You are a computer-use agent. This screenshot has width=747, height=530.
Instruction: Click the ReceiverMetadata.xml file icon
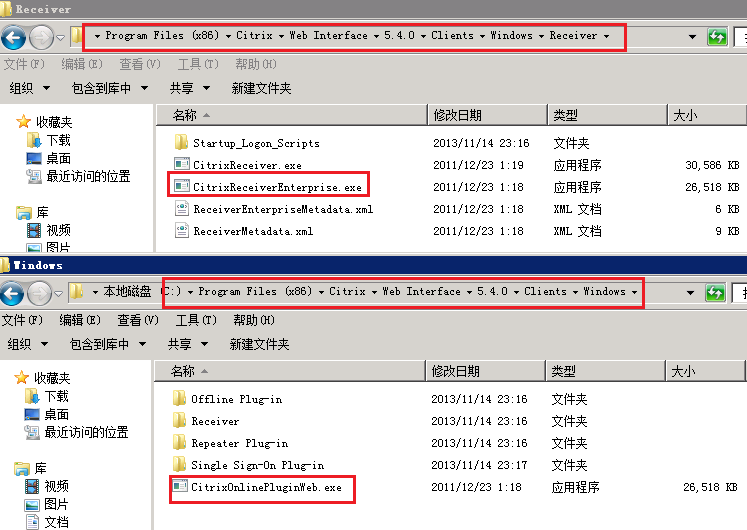tap(182, 230)
